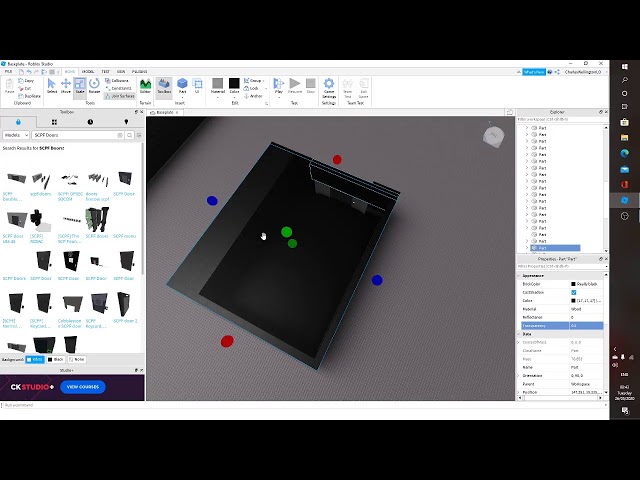Open the Models category dropdown

(x=16, y=134)
